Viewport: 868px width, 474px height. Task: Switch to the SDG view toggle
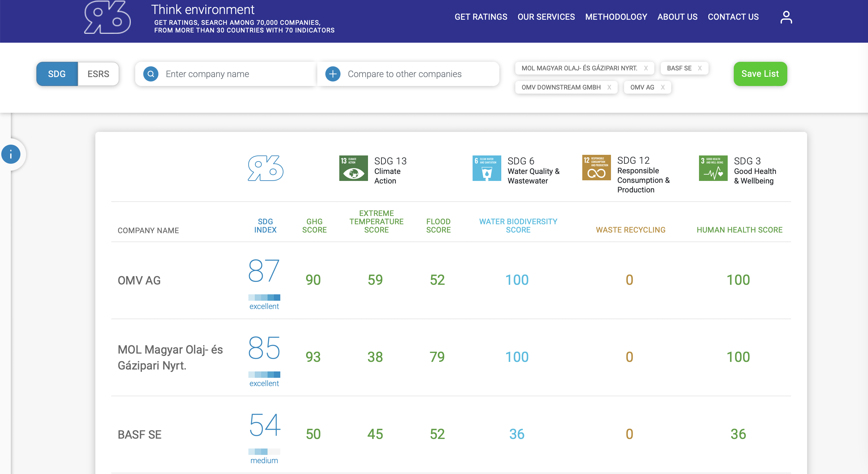click(57, 74)
